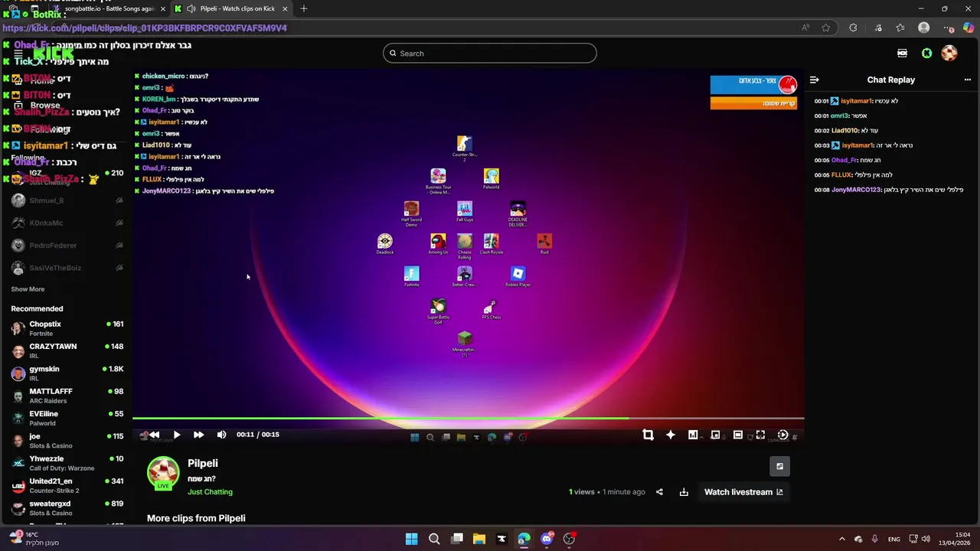Image resolution: width=980 pixels, height=551 pixels.
Task: Open Windows Start menu
Action: pos(411,539)
